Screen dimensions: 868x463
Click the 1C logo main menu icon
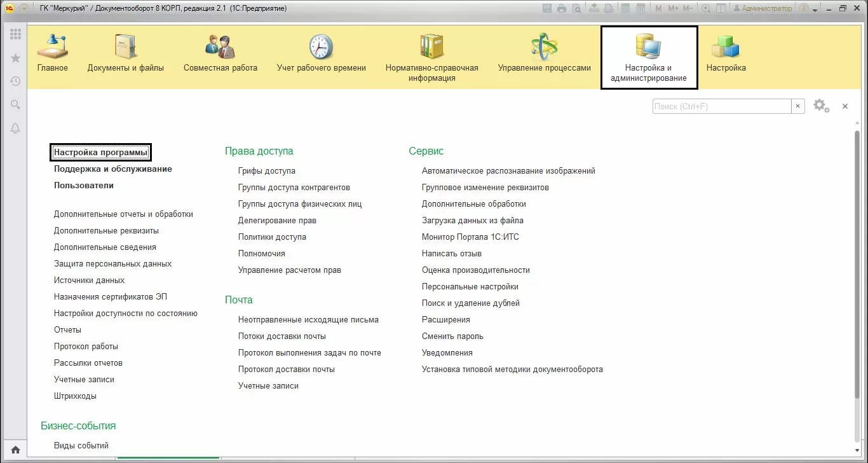click(10, 8)
